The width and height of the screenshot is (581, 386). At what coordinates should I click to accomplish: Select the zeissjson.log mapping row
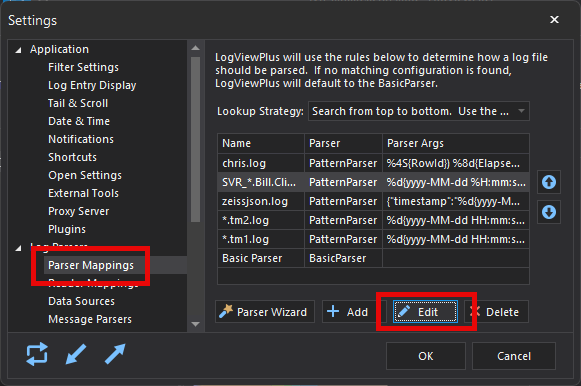(x=373, y=201)
